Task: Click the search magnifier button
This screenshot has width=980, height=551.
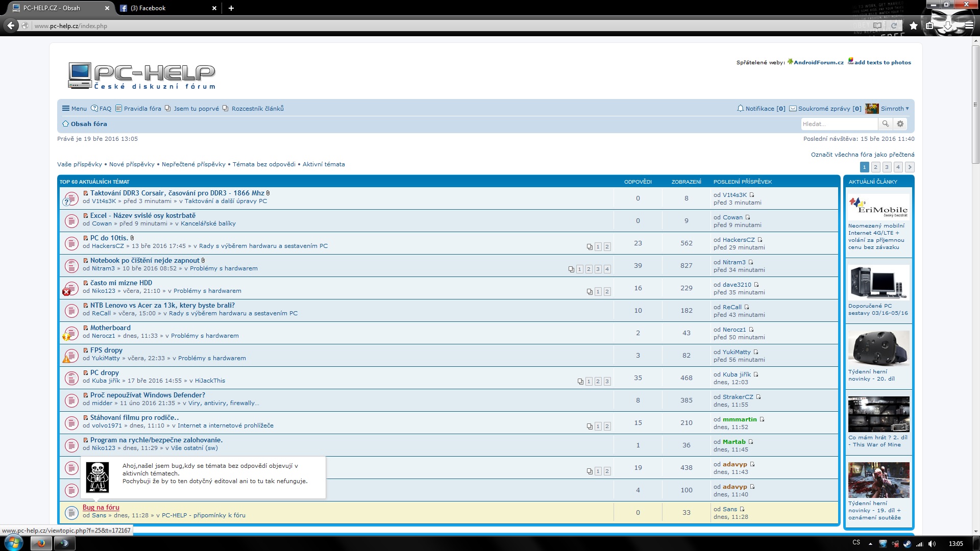Action: coord(886,123)
